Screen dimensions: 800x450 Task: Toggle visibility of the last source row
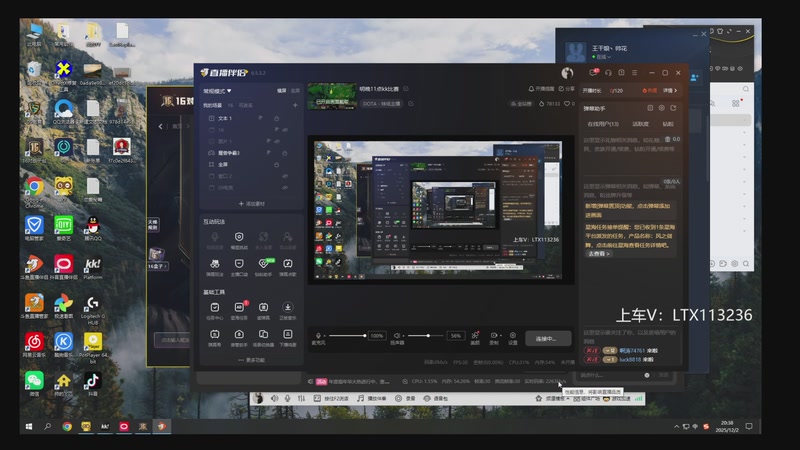(285, 188)
